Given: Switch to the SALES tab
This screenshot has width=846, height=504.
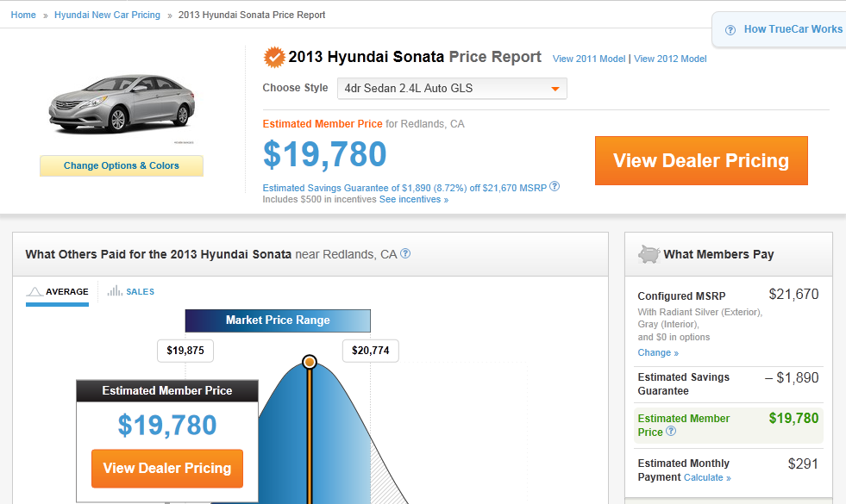Looking at the screenshot, I should [x=131, y=291].
